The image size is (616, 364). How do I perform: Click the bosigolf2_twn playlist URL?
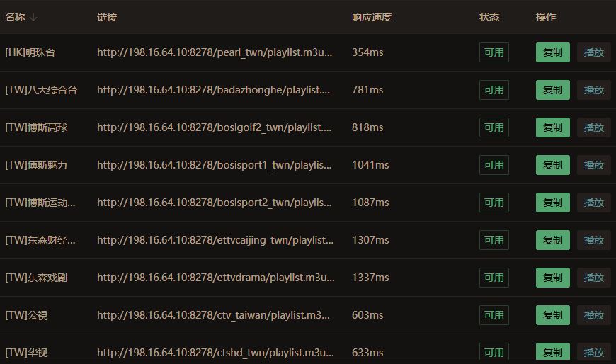(214, 127)
